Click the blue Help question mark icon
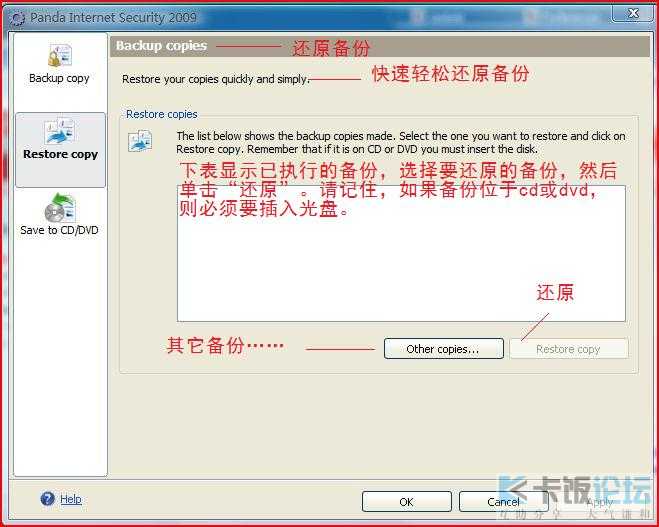659x527 pixels. 47,499
